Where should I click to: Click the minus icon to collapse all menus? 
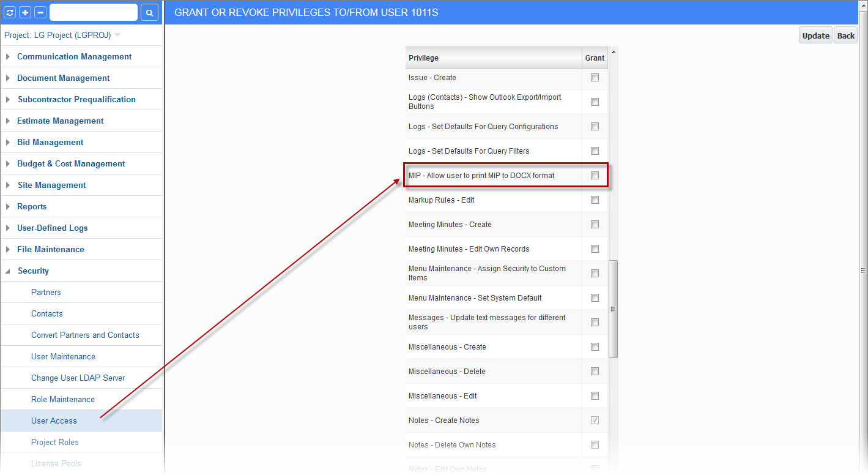(40, 12)
